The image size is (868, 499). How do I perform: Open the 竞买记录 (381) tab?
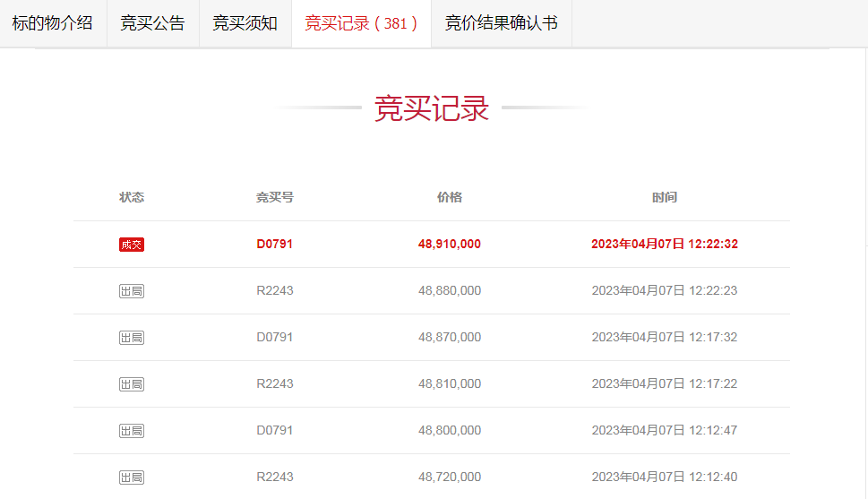pos(361,23)
